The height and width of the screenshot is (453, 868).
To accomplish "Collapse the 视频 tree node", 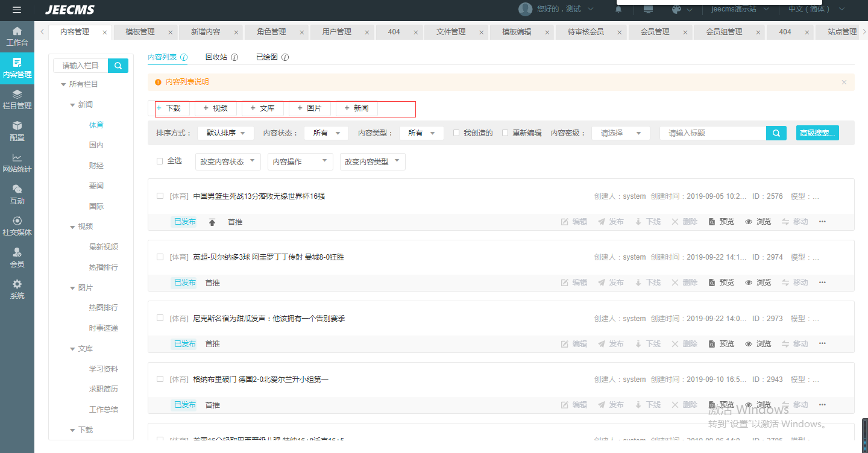I will click(73, 226).
